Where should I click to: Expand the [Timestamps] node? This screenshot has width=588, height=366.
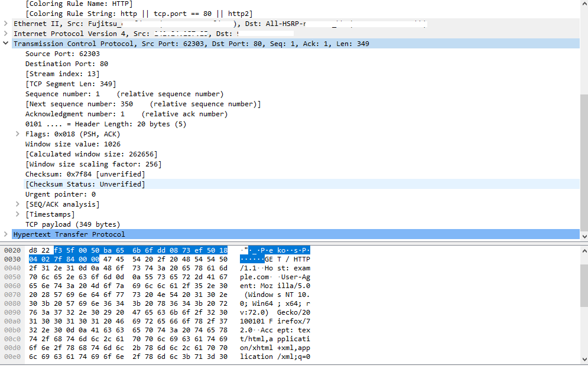18,214
